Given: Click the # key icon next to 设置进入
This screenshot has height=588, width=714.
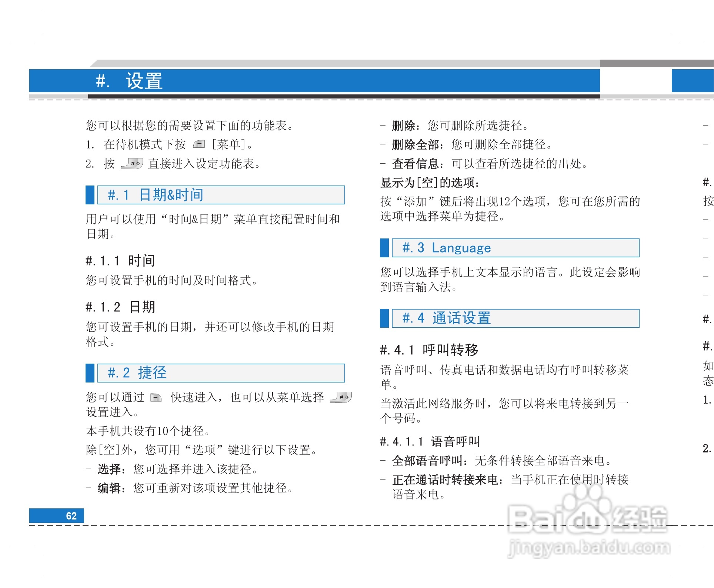Looking at the screenshot, I should tap(341, 397).
